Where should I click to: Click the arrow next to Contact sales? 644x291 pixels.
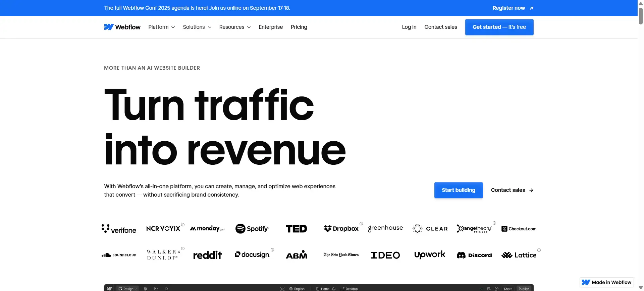point(531,190)
